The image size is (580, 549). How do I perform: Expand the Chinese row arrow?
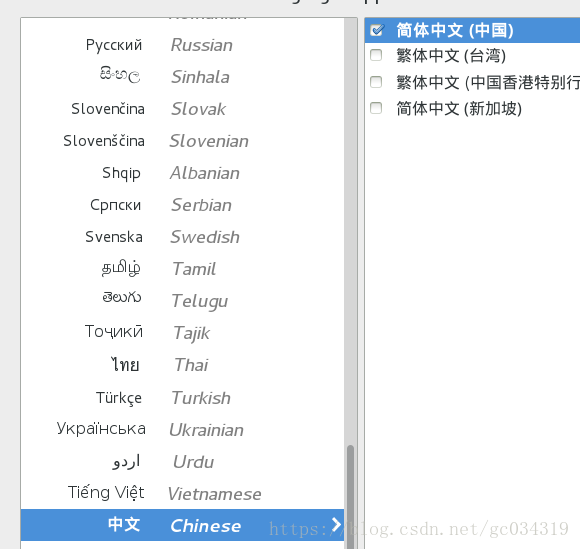coord(336,524)
